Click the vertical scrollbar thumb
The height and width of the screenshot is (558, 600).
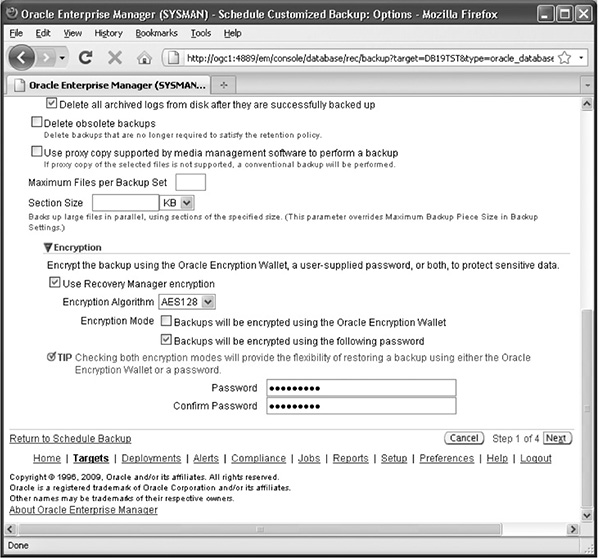pos(587,408)
